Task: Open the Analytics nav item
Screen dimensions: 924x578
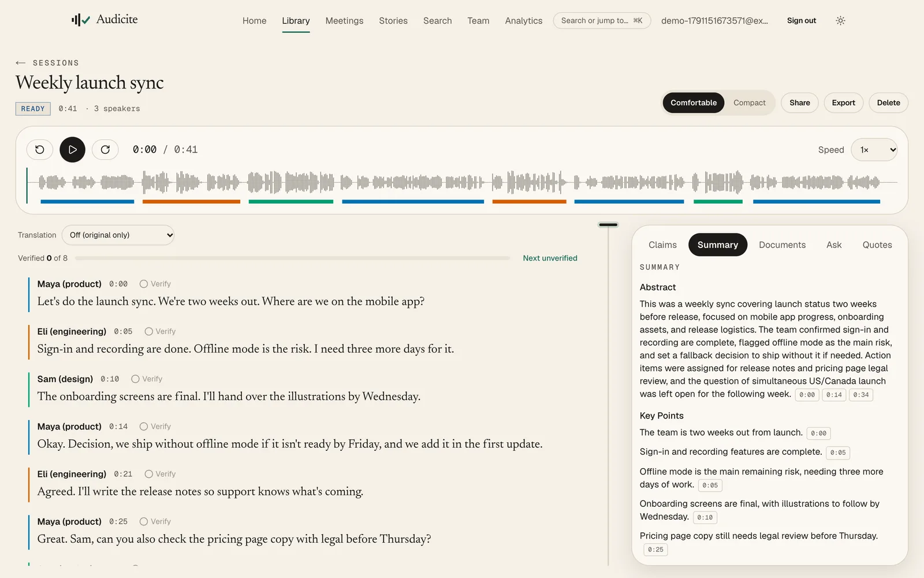Action: click(524, 21)
